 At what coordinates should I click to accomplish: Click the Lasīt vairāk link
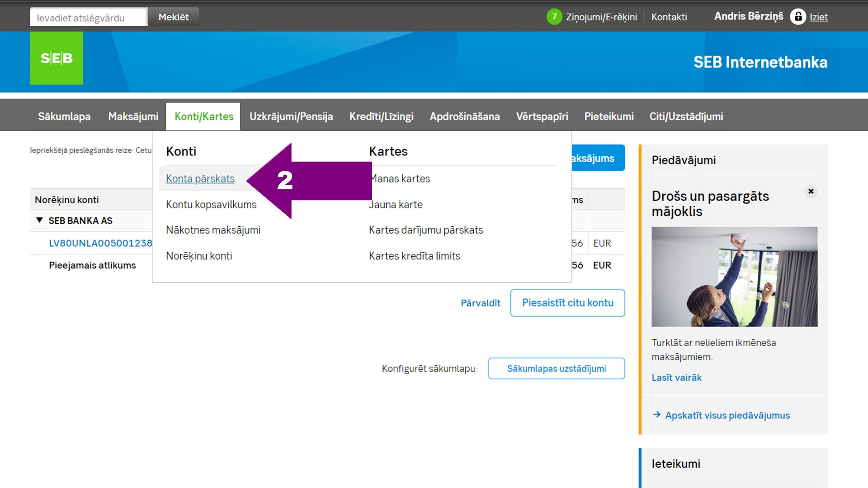[676, 378]
